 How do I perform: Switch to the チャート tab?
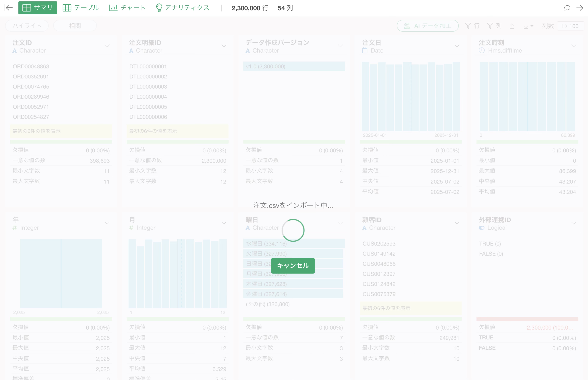pos(127,8)
